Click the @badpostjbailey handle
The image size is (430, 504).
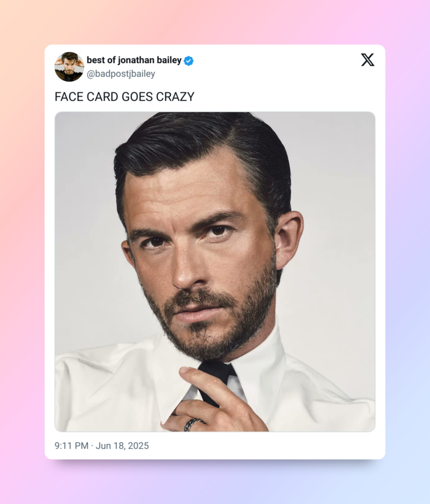click(121, 74)
